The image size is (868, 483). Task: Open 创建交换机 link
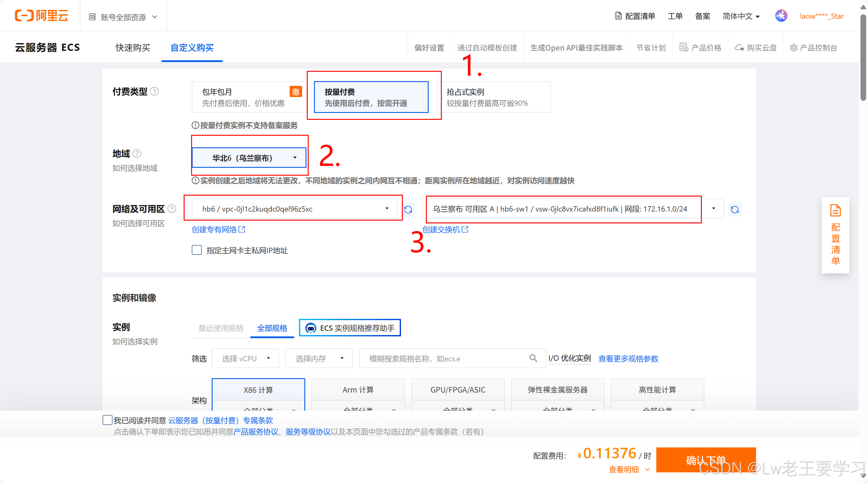tap(445, 229)
